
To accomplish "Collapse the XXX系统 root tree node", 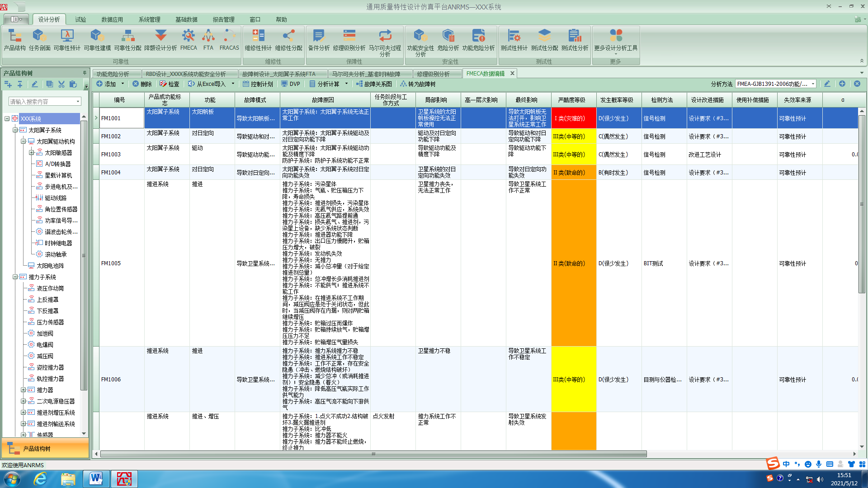I will pos(7,119).
